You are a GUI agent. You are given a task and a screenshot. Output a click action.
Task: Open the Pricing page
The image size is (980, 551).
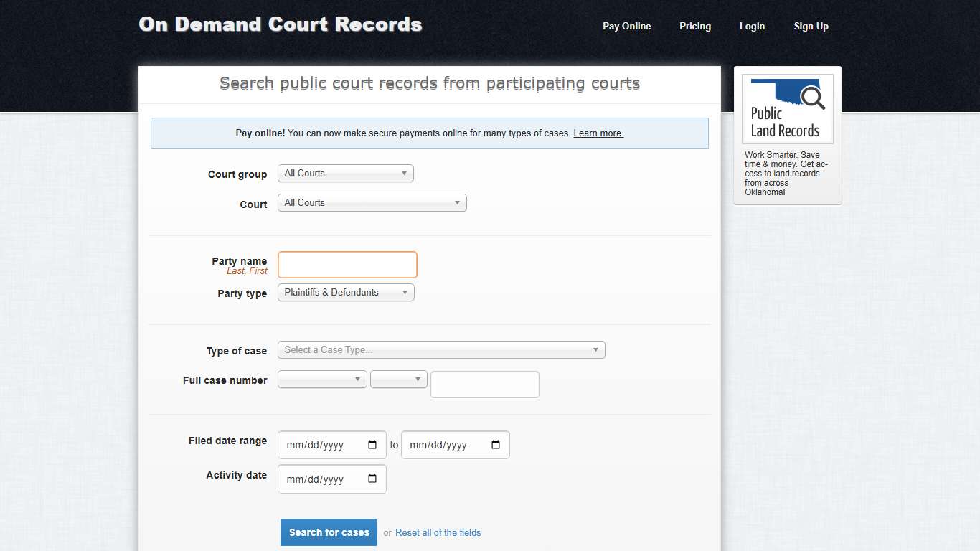pyautogui.click(x=694, y=26)
